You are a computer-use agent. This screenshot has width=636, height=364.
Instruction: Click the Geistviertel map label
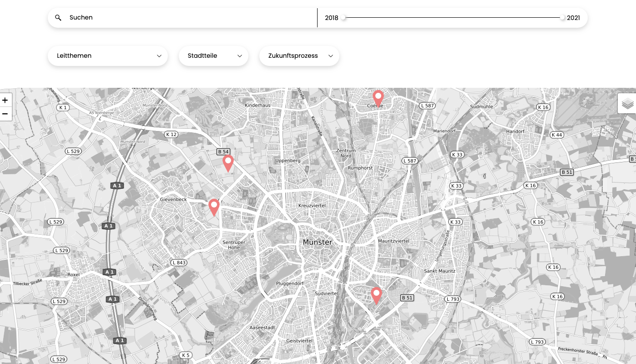[299, 340]
